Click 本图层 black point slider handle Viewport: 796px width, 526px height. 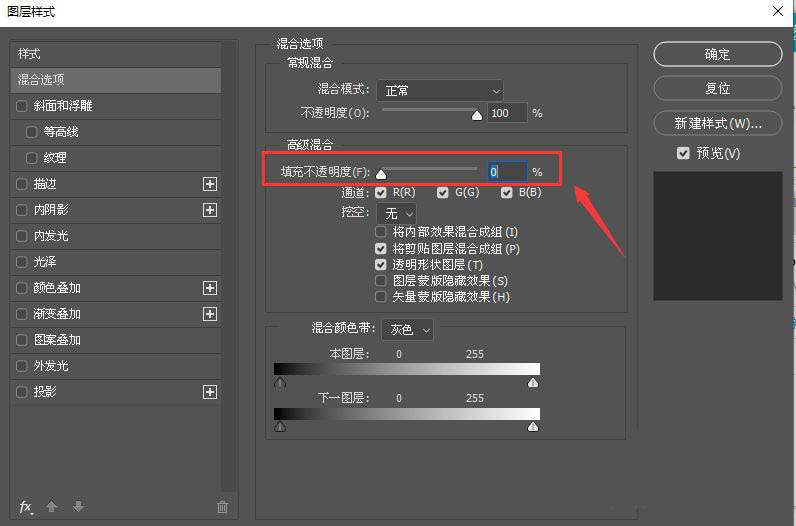pos(280,382)
